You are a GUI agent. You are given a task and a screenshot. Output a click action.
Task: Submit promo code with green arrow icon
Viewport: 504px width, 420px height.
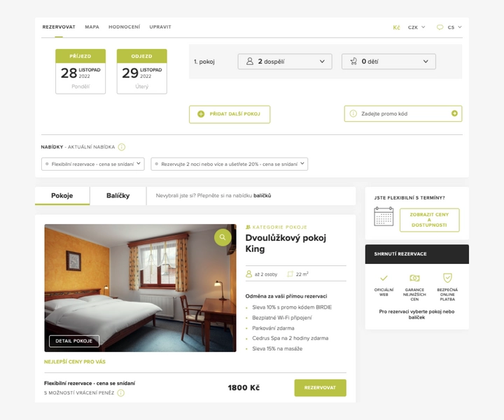[x=454, y=113]
